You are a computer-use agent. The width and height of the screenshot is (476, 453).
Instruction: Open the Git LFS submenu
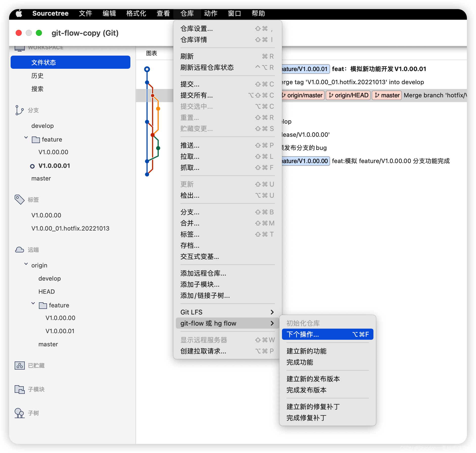pyautogui.click(x=227, y=312)
